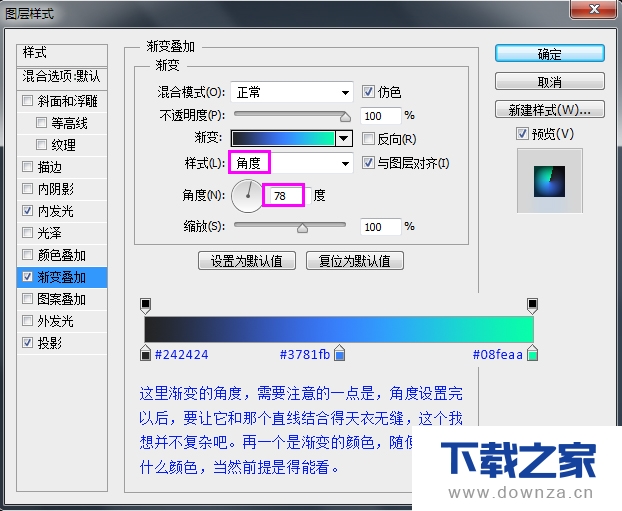Click the 确定 button
The width and height of the screenshot is (622, 511).
point(549,54)
